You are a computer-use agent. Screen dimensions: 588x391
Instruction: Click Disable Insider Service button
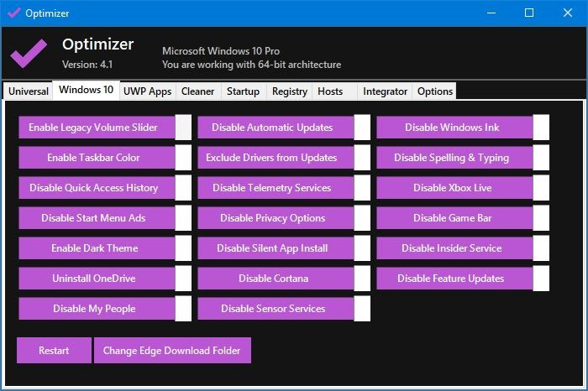454,248
